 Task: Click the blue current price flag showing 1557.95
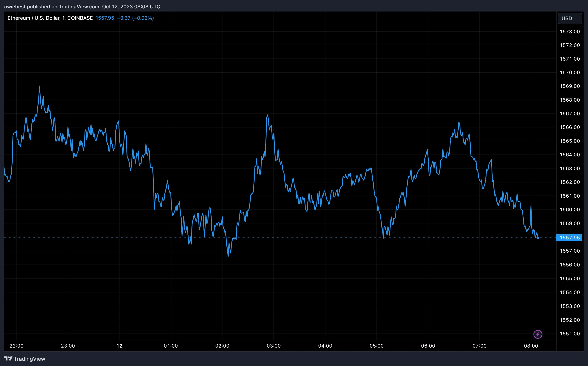[x=569, y=238]
